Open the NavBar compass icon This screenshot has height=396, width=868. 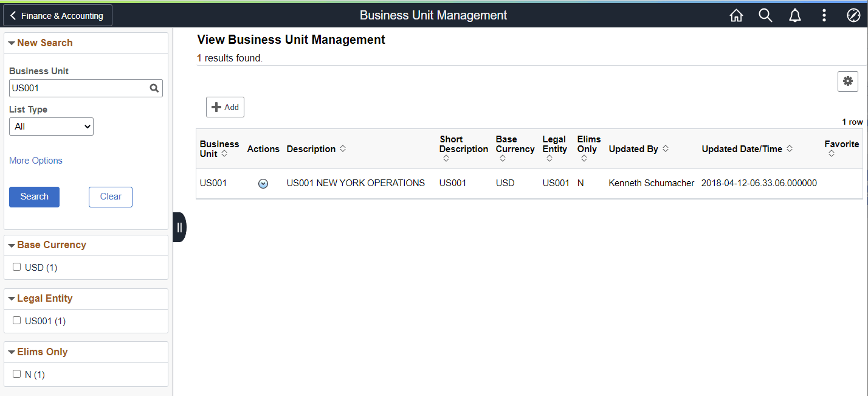[x=853, y=15]
